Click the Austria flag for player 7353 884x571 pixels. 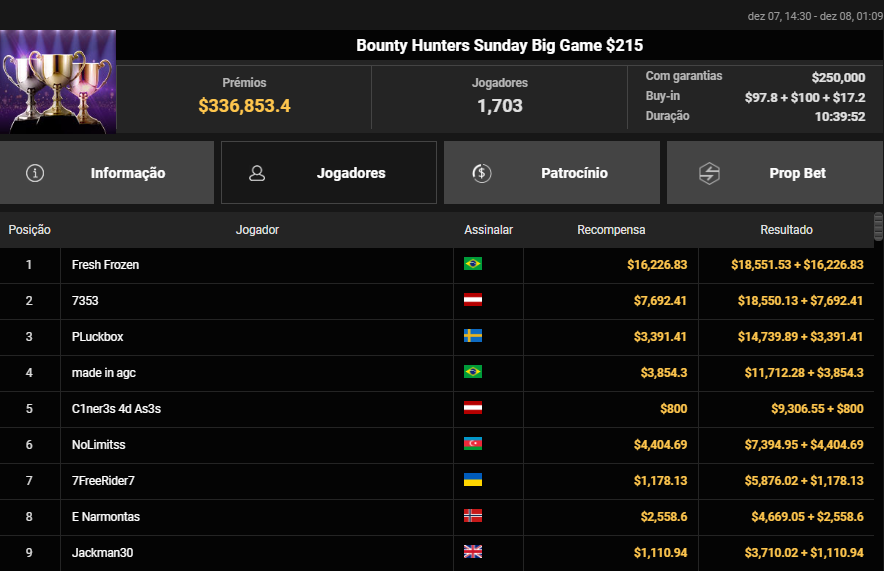tap(472, 300)
